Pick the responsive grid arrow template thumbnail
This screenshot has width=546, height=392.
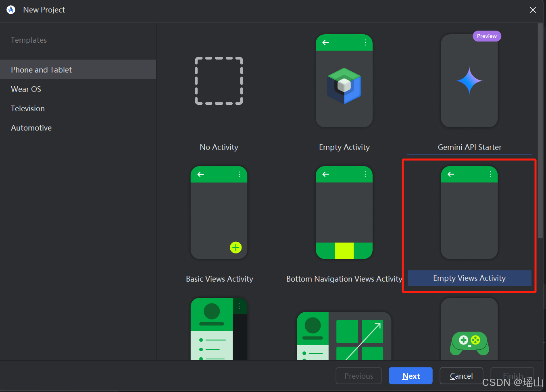pos(344,336)
